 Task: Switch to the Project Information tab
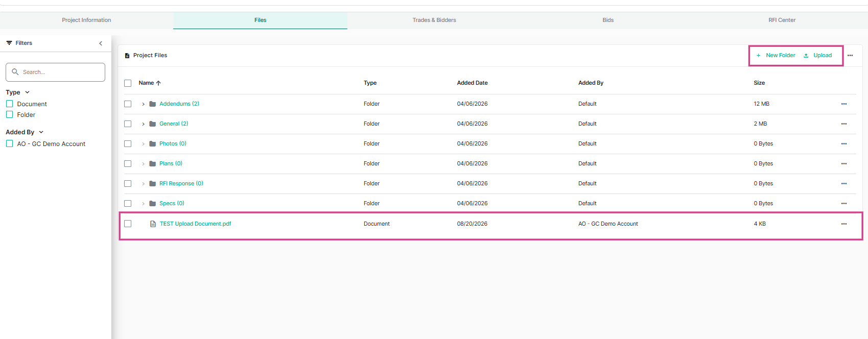(x=86, y=20)
